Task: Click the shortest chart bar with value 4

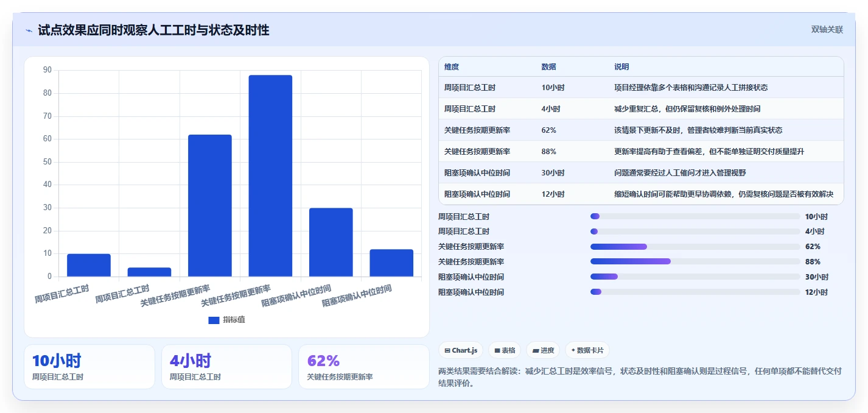Action: tap(149, 272)
